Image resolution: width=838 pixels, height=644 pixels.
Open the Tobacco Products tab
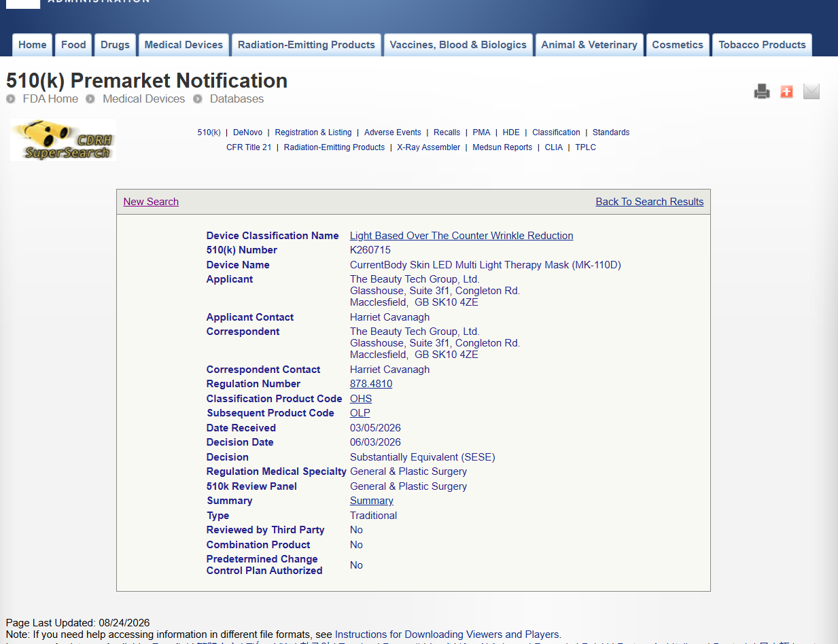762,45
